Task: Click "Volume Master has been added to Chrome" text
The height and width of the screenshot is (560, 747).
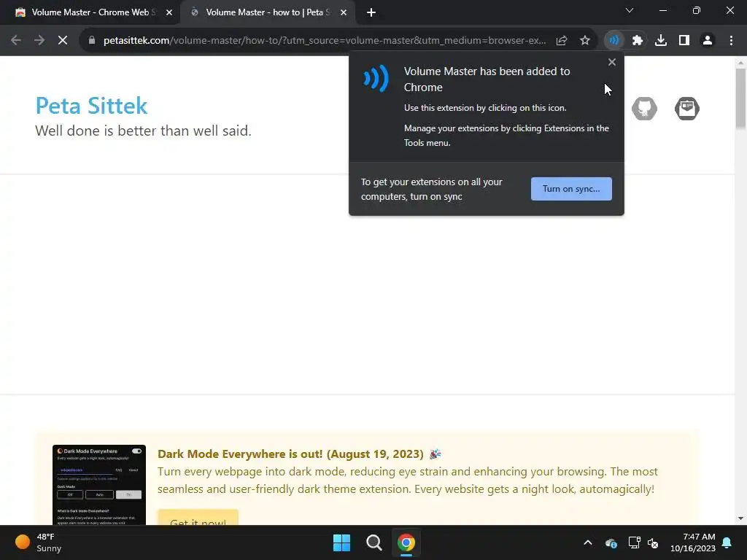Action: (x=487, y=79)
